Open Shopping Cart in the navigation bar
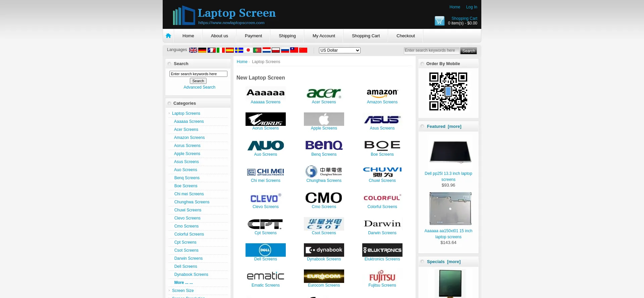This screenshot has width=644, height=298. pyautogui.click(x=366, y=36)
